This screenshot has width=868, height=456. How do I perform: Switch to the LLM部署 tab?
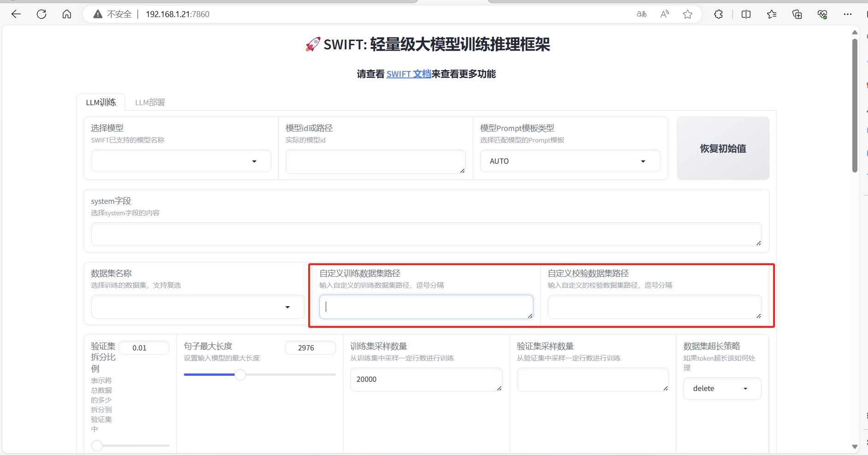(150, 102)
